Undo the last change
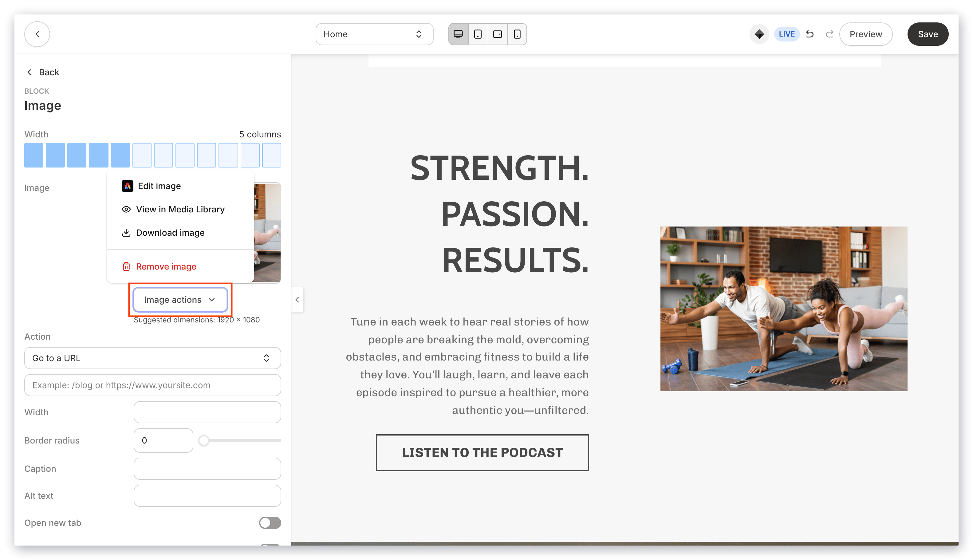 [x=810, y=34]
